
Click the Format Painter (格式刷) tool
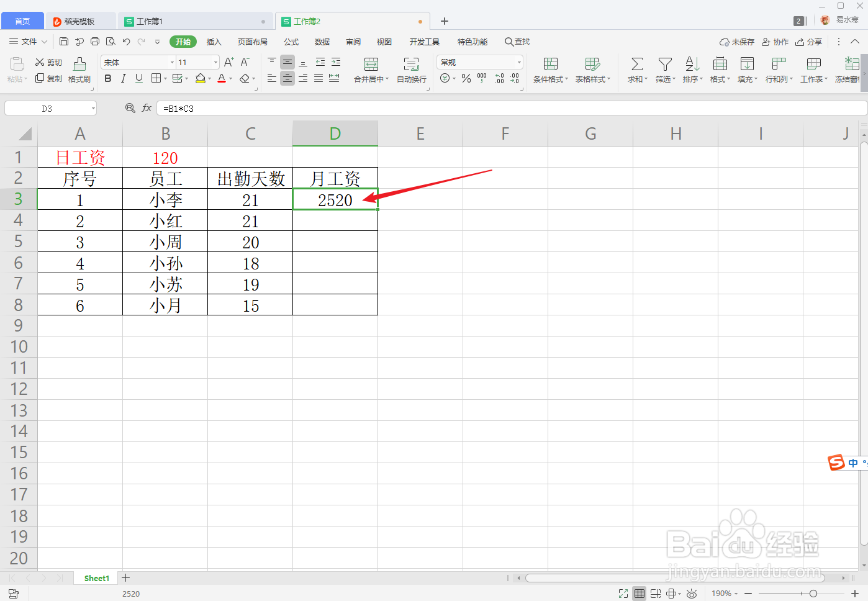(79, 70)
